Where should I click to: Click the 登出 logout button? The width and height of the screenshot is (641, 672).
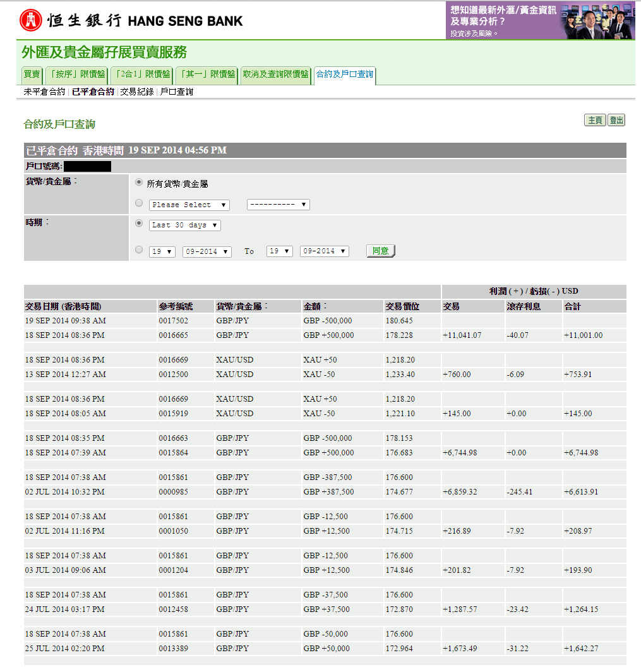point(616,121)
